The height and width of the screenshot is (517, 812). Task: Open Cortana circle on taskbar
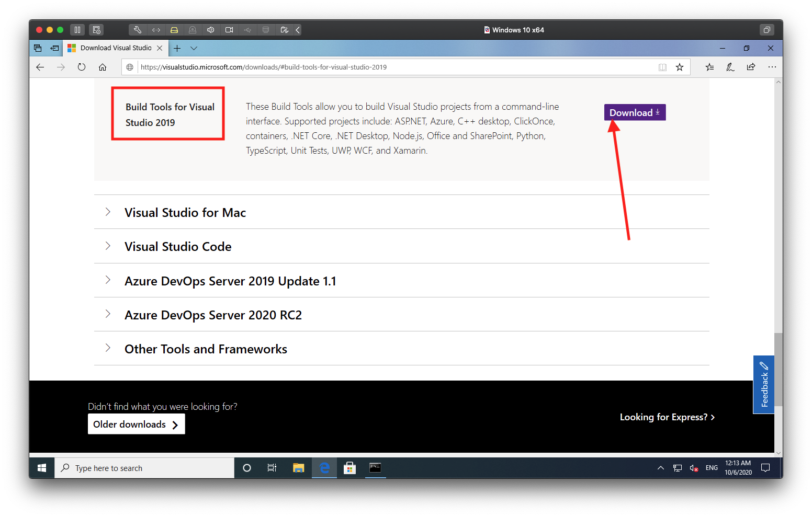tap(247, 468)
